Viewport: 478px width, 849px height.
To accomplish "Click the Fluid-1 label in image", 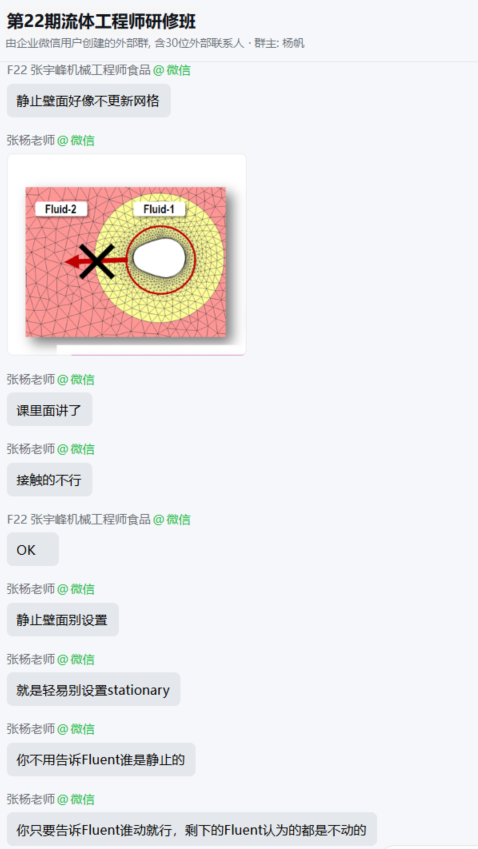I will click(x=159, y=210).
